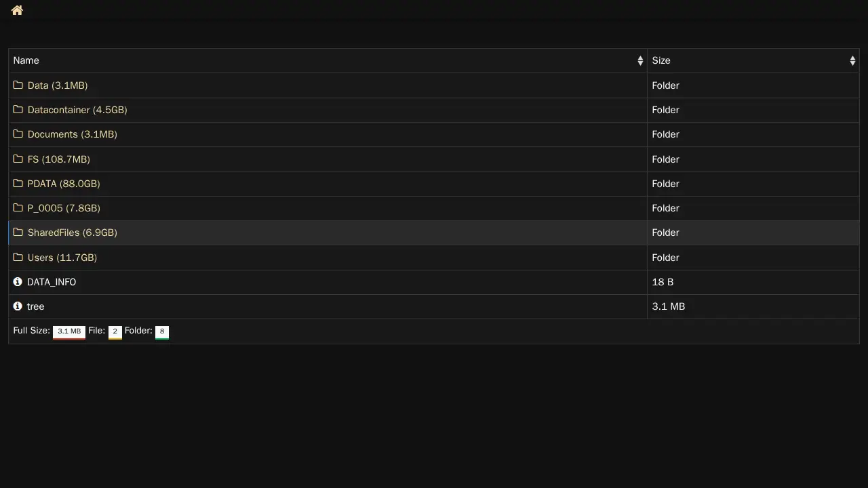The image size is (868, 488).
Task: Click the info icon beside DATA_INFO
Action: [18, 282]
